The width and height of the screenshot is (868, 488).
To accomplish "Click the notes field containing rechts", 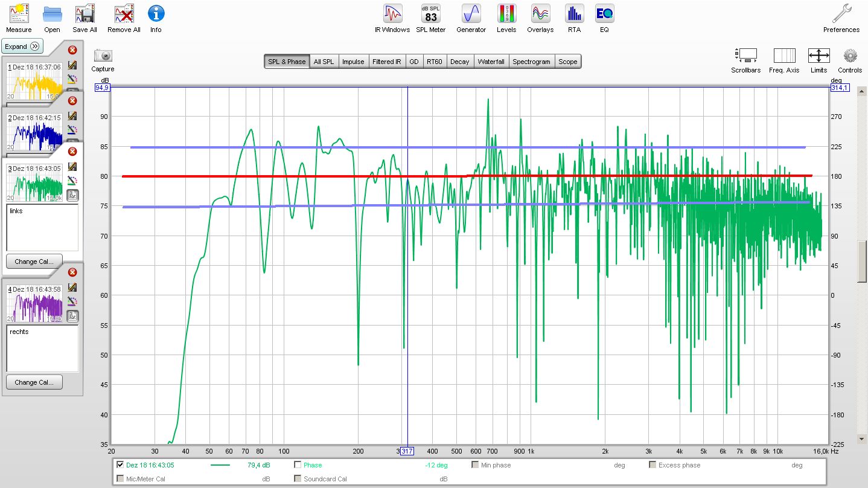I will [42, 348].
